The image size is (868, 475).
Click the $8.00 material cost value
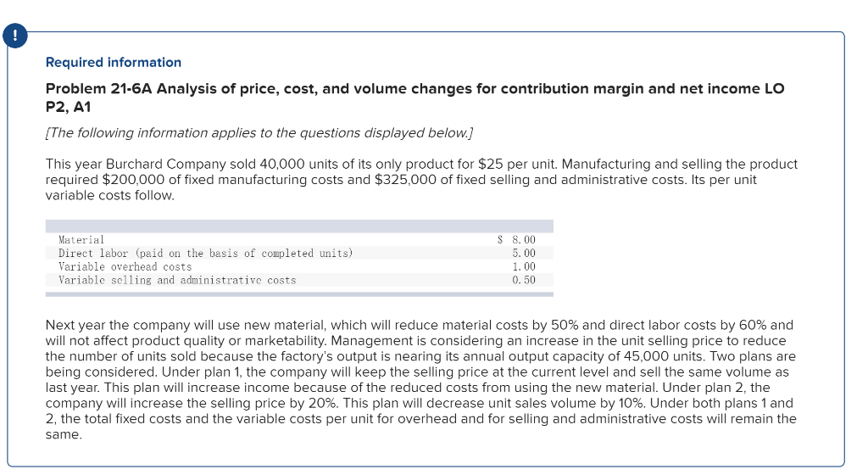(x=517, y=241)
